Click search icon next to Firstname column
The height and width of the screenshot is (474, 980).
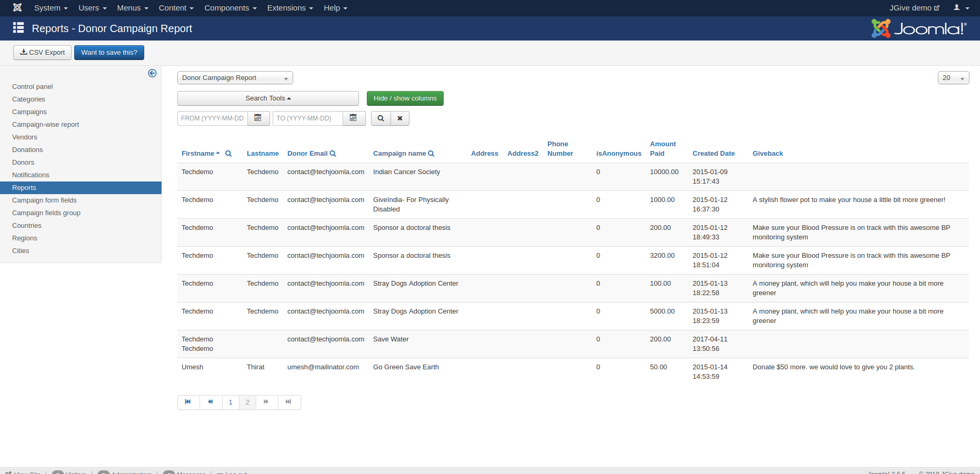(x=228, y=154)
